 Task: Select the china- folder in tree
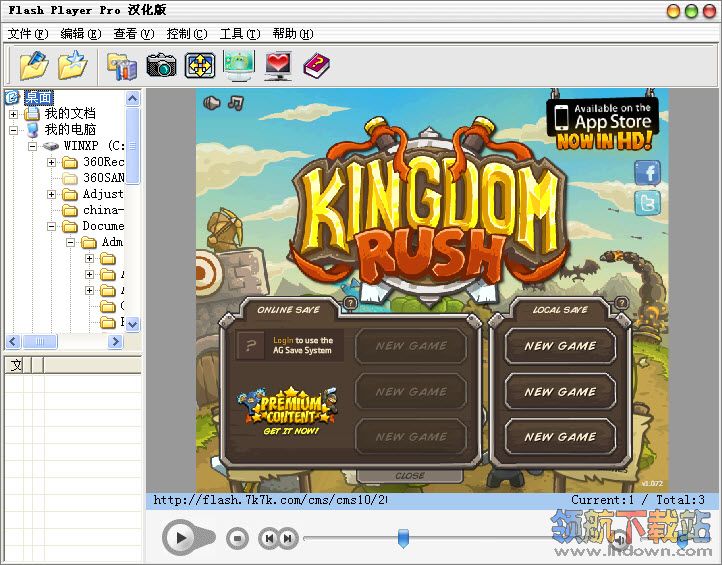[103, 210]
